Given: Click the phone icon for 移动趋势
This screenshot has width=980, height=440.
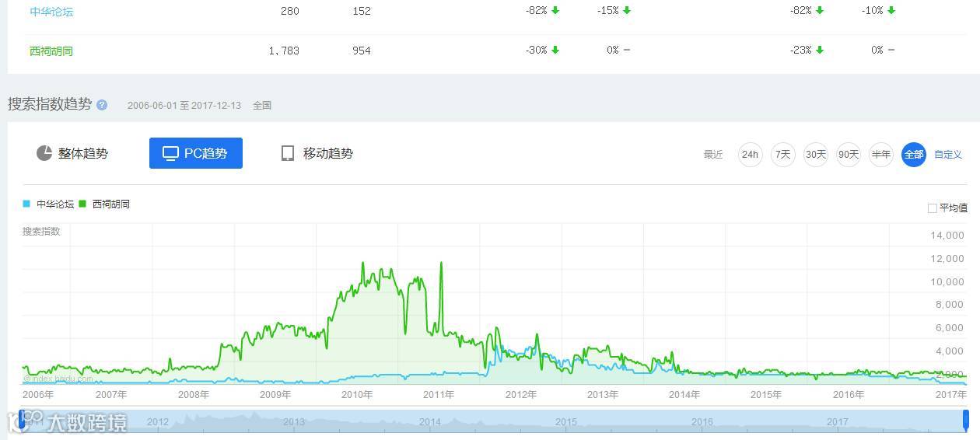Looking at the screenshot, I should [288, 153].
